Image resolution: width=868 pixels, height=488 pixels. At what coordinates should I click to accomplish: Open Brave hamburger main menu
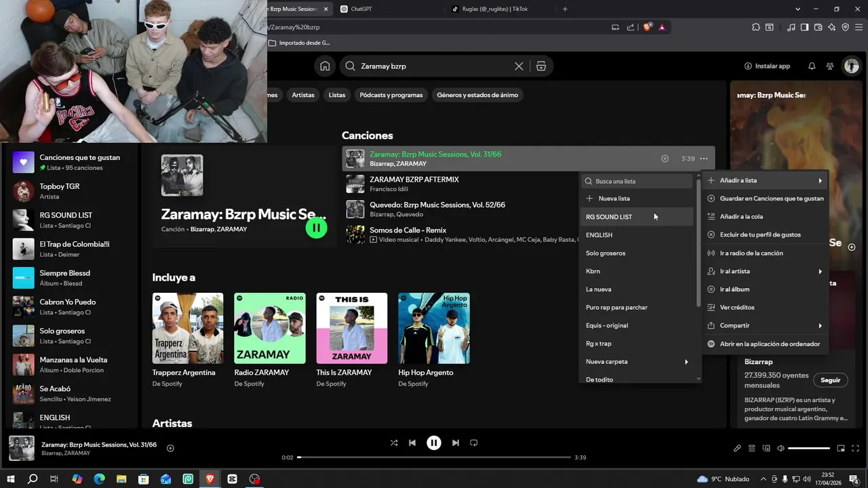[x=858, y=27]
